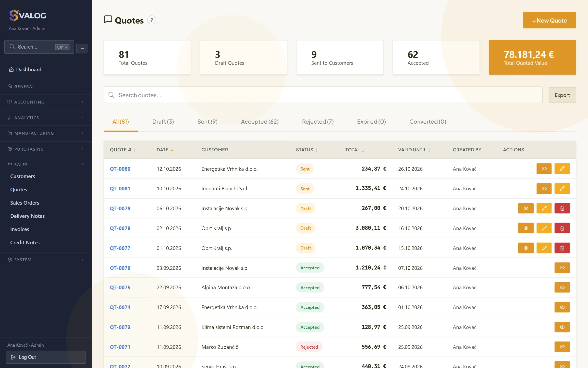Sort table by Quote # column
This screenshot has width=588, height=368.
point(122,150)
